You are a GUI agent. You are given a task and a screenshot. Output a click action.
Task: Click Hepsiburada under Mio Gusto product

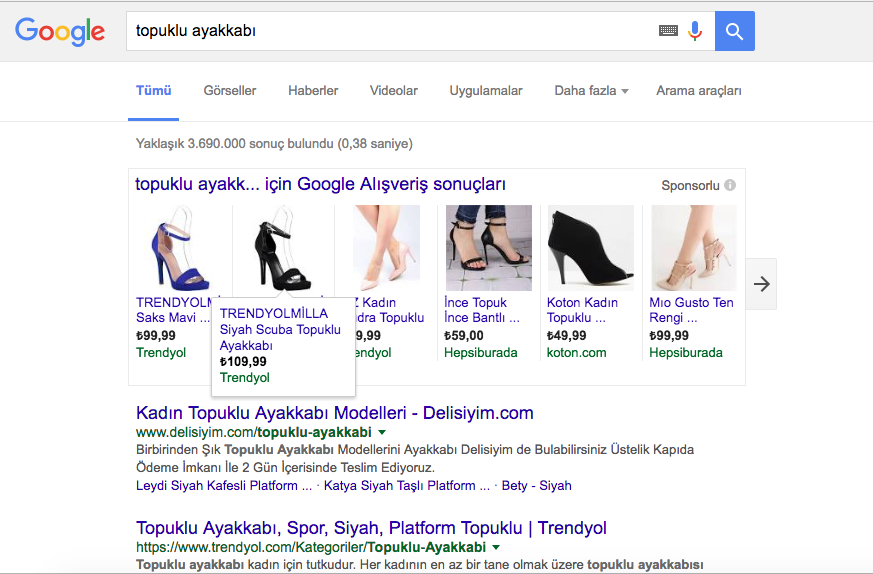[686, 352]
